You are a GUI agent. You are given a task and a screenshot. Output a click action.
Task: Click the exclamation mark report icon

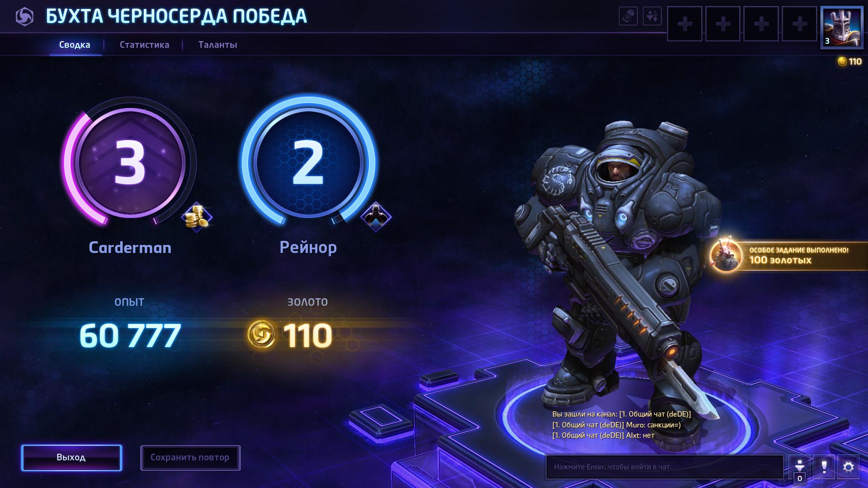click(824, 467)
